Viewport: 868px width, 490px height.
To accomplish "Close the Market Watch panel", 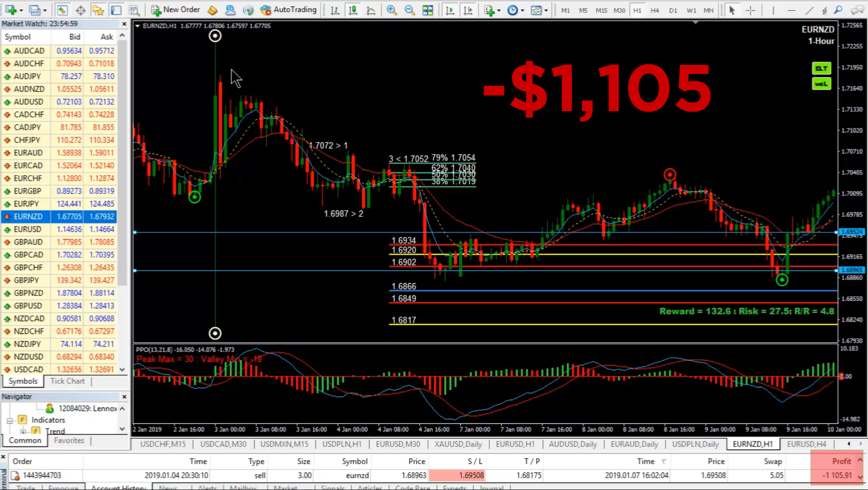I will [x=124, y=24].
